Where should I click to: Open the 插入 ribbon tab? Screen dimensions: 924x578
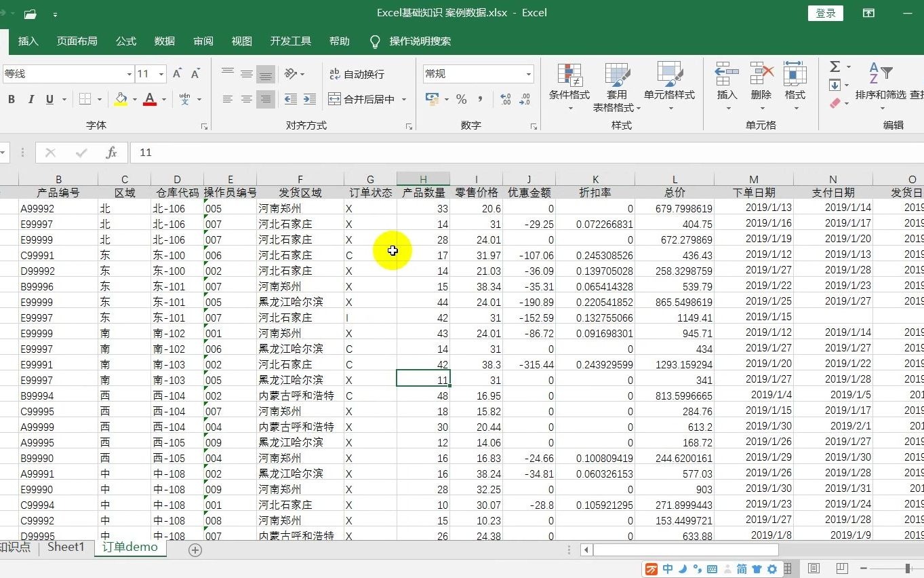coord(28,41)
